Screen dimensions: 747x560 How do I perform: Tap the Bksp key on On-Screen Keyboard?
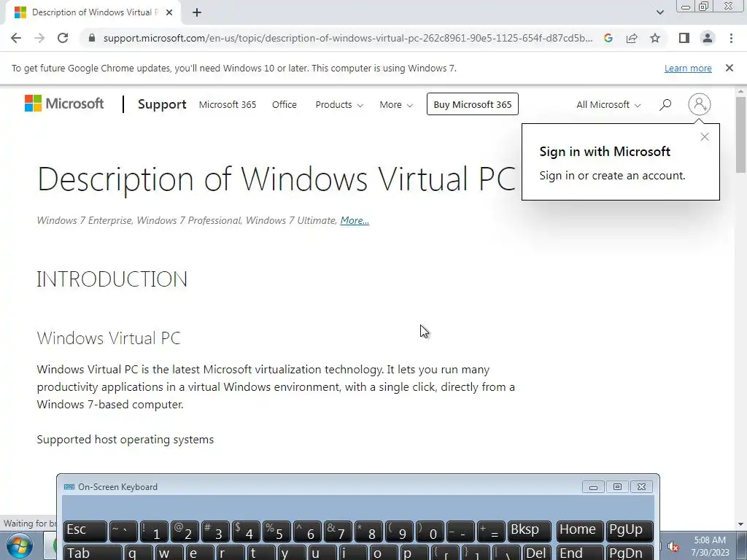coord(530,531)
